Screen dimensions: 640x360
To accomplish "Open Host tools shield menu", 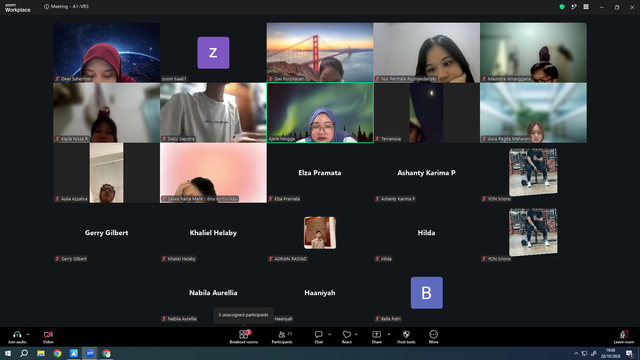I will pos(406,337).
